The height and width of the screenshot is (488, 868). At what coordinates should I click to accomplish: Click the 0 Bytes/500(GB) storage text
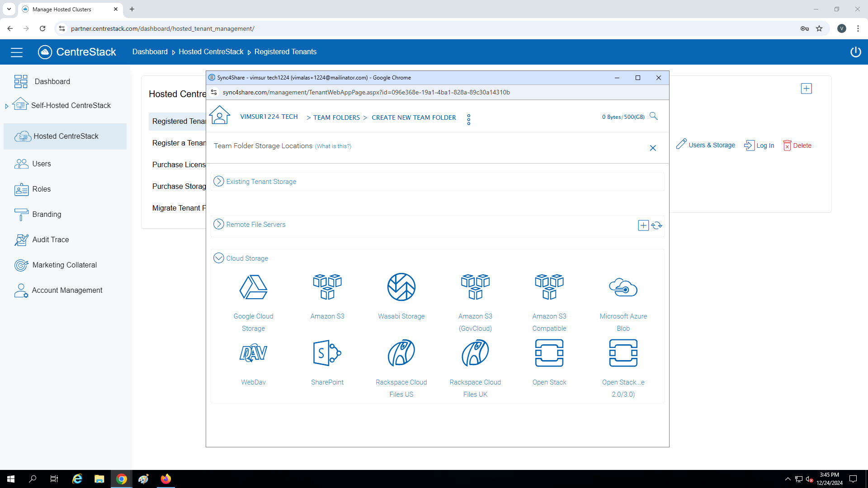click(623, 117)
